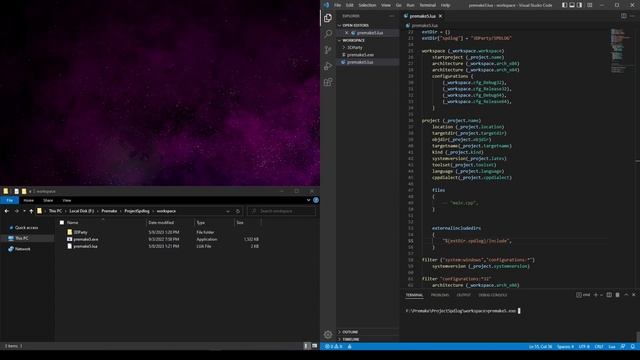
Task: Change line endings via CRLF in status bar
Action: click(x=599, y=347)
